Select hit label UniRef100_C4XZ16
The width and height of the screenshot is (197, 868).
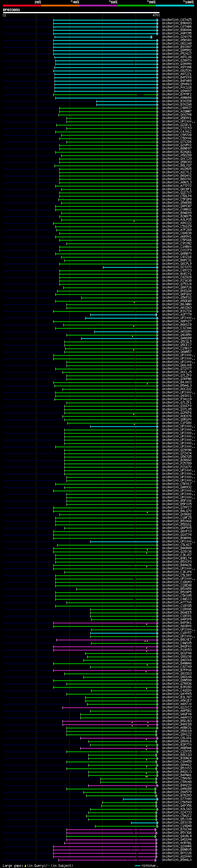tap(177, 257)
